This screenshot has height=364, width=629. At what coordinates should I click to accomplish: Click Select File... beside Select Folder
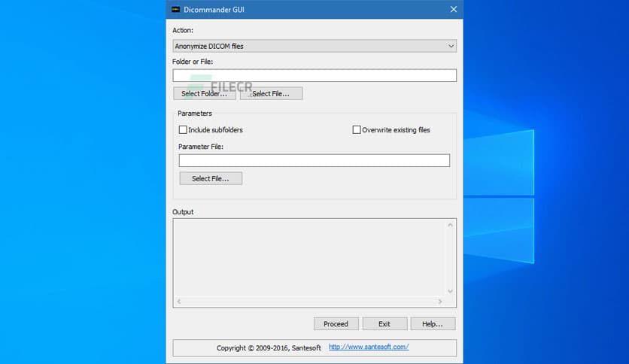(271, 93)
